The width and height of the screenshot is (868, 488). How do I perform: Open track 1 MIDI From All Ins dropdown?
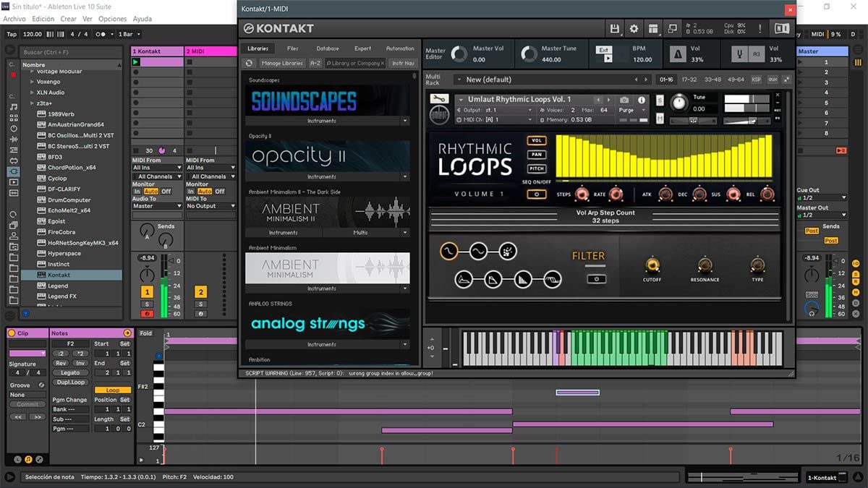pos(156,168)
